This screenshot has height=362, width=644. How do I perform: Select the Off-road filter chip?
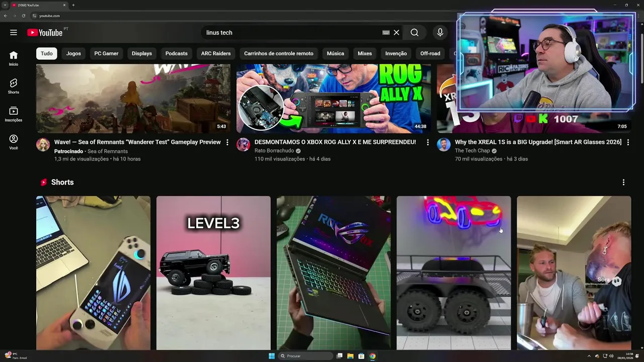[x=430, y=53]
